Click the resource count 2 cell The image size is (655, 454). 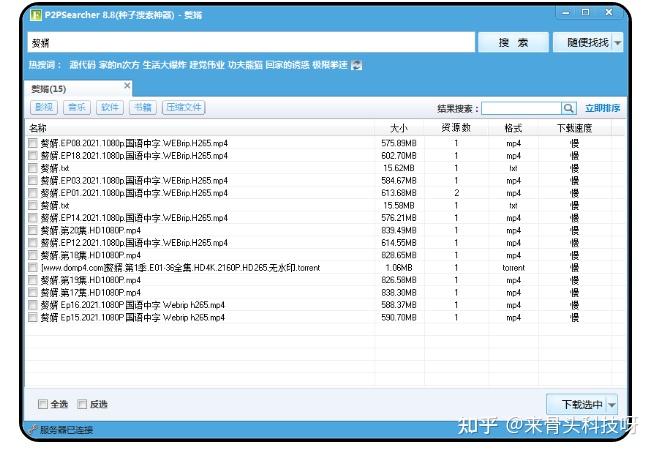pyautogui.click(x=456, y=193)
